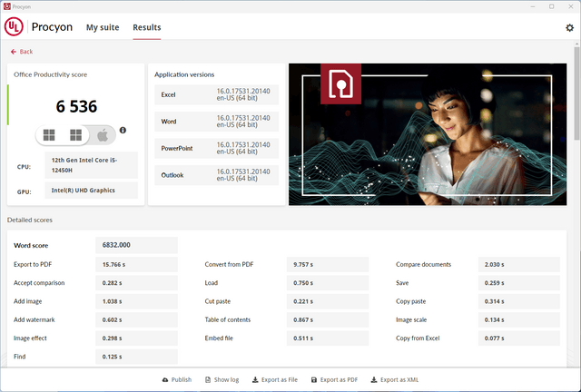Open the My suite tab
Viewport: 581px width, 392px height.
tap(103, 27)
